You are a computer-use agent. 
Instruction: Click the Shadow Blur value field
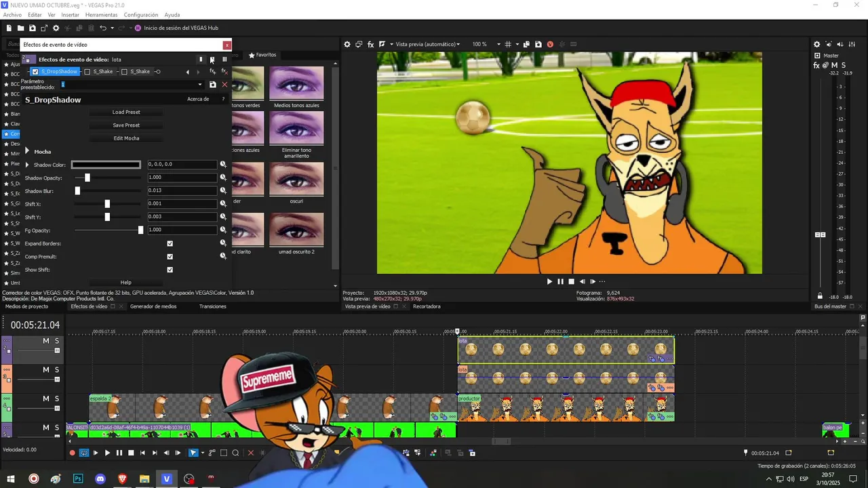coord(182,190)
